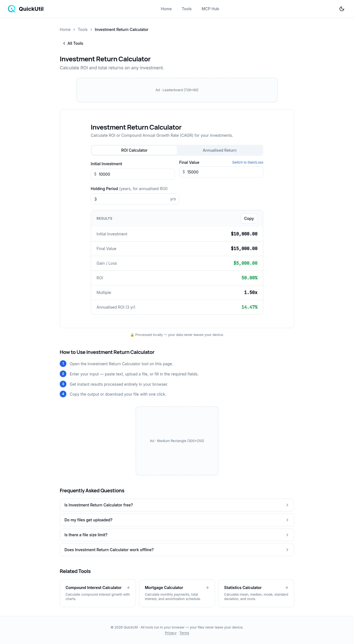Copy the results with the Copy button

249,219
